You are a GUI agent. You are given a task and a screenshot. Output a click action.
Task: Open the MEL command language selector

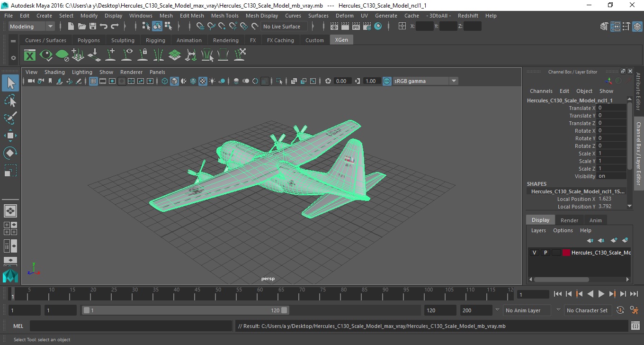coord(18,326)
